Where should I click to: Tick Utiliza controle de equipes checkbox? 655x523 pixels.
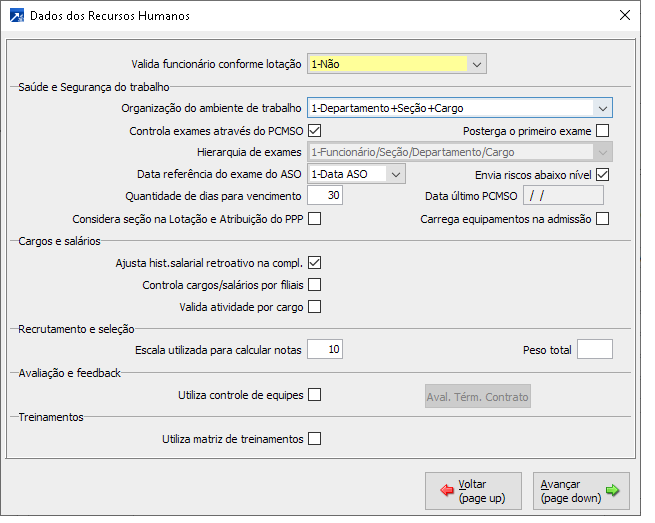315,395
